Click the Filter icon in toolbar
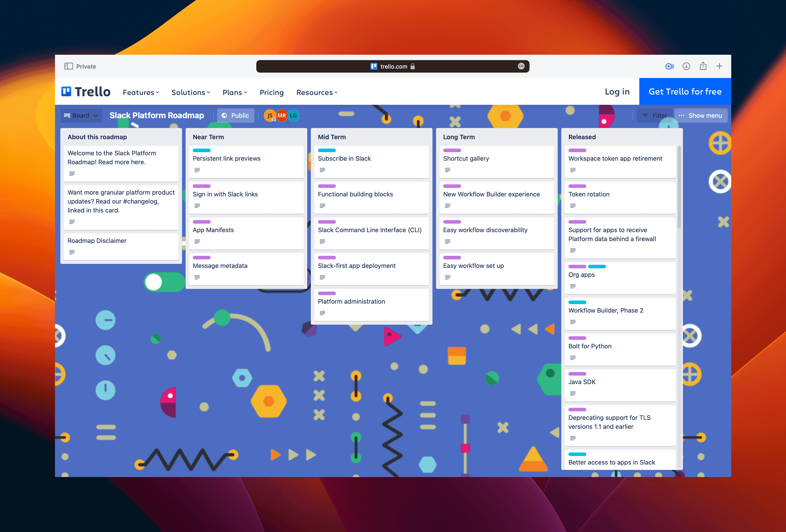Viewport: 786px width, 532px height. (654, 115)
